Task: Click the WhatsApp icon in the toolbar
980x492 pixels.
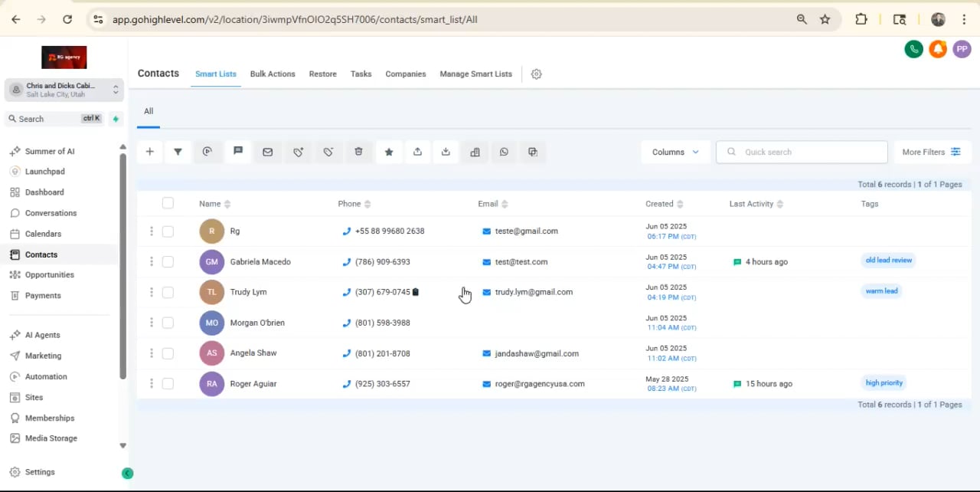Action: [504, 152]
